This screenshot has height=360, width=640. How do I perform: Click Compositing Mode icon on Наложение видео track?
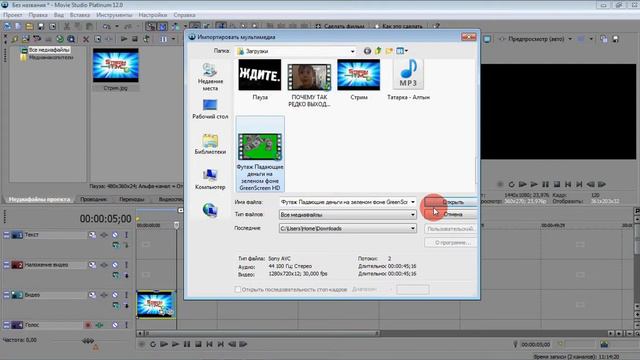click(x=116, y=275)
